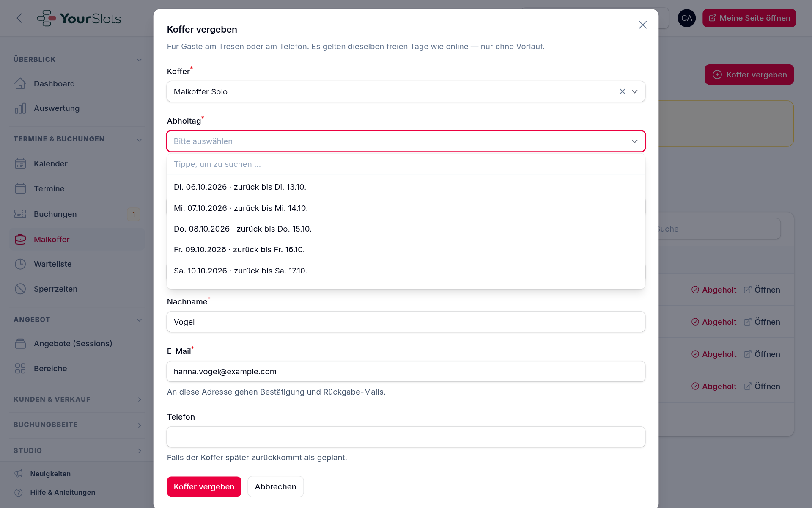Click the Neuigkeiten megaphone icon
812x508 pixels.
(x=19, y=474)
